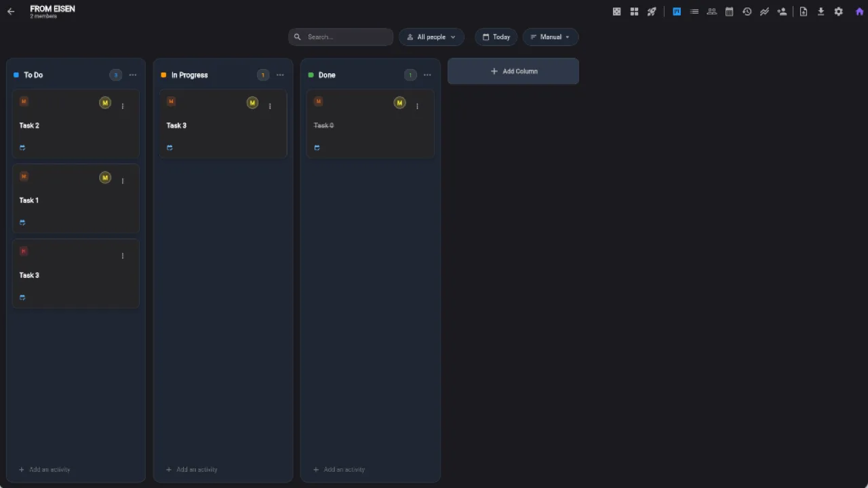This screenshot has width=868, height=488.
Task: Open the All people filter dropdown
Action: click(x=431, y=37)
